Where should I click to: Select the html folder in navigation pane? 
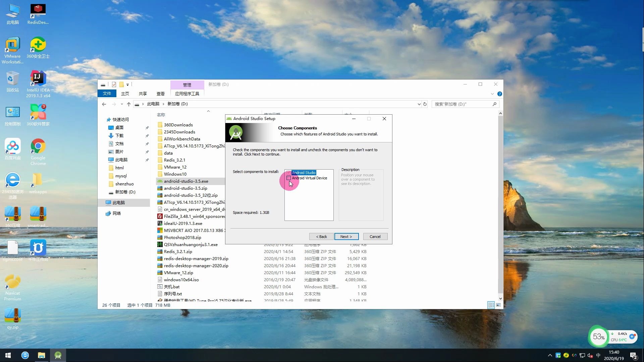pyautogui.click(x=119, y=168)
